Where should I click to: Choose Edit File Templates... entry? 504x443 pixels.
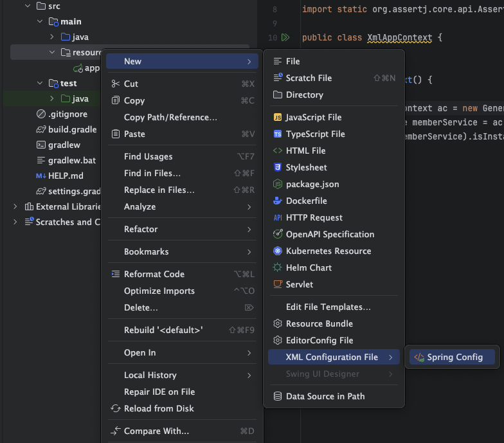[x=334, y=307]
